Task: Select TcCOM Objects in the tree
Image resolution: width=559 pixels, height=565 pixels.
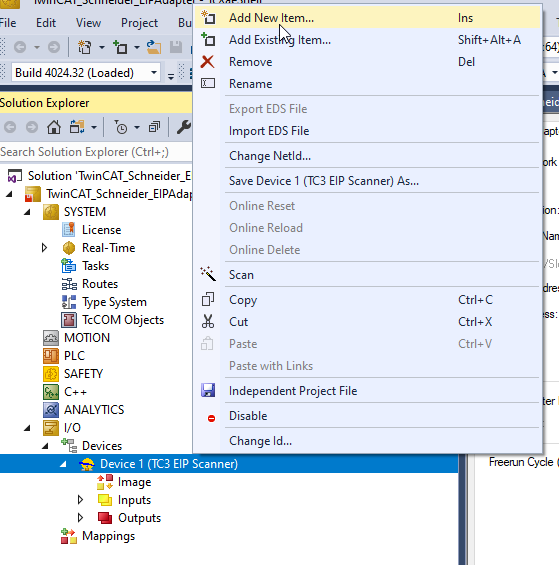Action: click(x=123, y=320)
